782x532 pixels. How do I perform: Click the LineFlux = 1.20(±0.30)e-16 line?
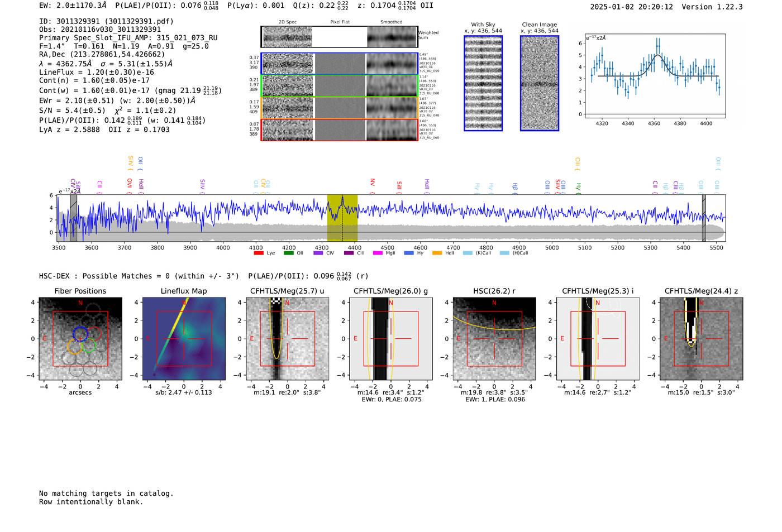coord(97,72)
